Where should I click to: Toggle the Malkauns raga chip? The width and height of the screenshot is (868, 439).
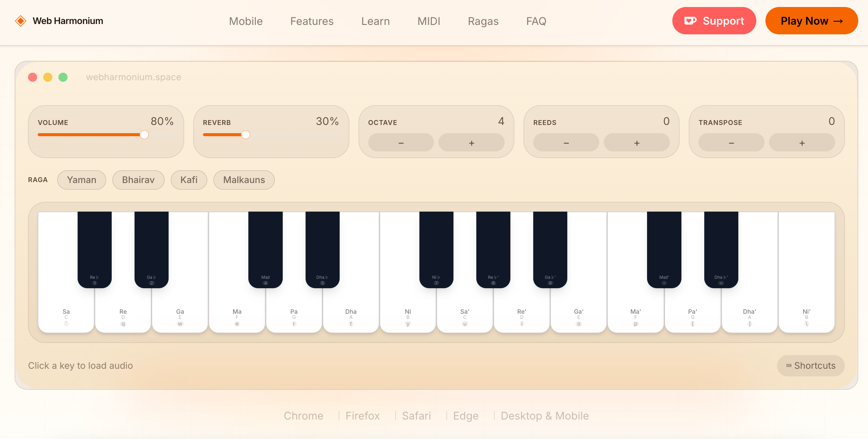coord(243,180)
